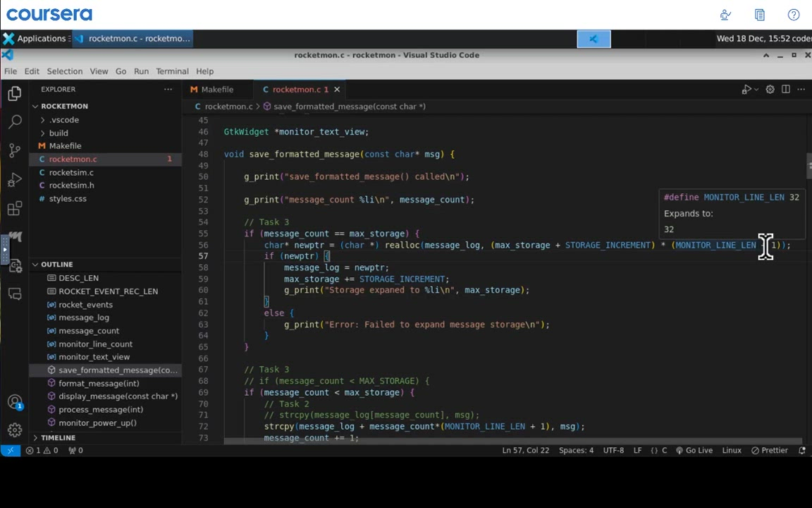Open rocketsim.h in the explorer
Viewport: 812px width, 508px height.
[x=71, y=186]
